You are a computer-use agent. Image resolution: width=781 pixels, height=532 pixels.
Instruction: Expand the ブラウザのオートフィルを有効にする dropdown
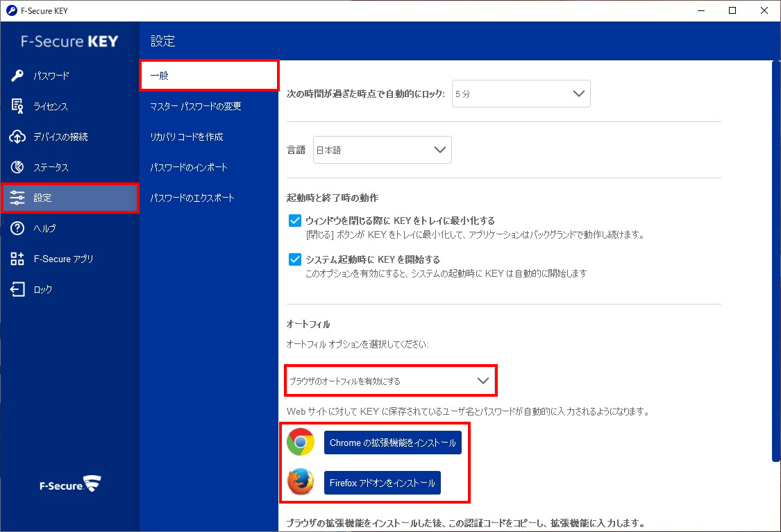(x=390, y=381)
